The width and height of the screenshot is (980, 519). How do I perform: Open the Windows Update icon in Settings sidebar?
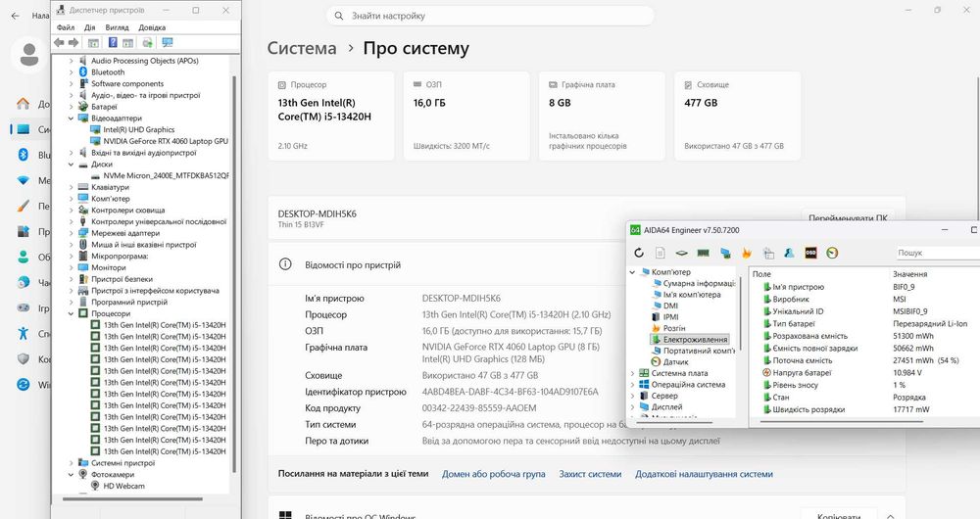(x=24, y=385)
